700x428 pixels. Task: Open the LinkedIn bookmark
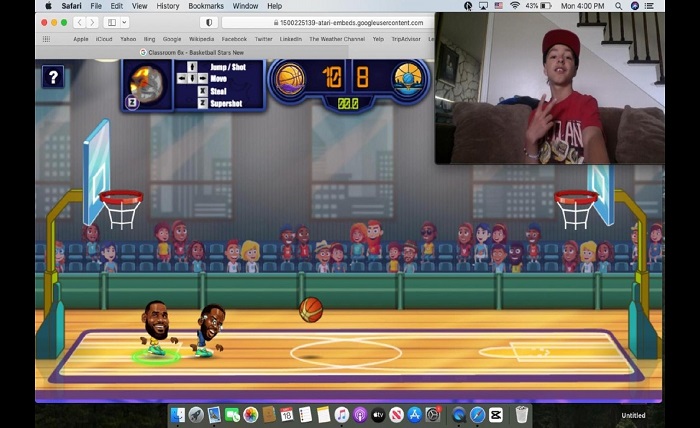coord(291,39)
